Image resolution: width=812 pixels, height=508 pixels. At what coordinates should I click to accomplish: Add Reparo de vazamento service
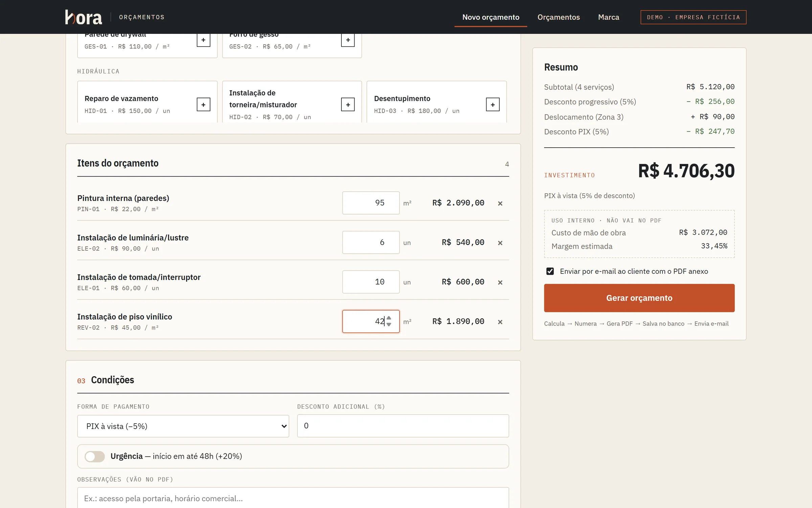[203, 105]
